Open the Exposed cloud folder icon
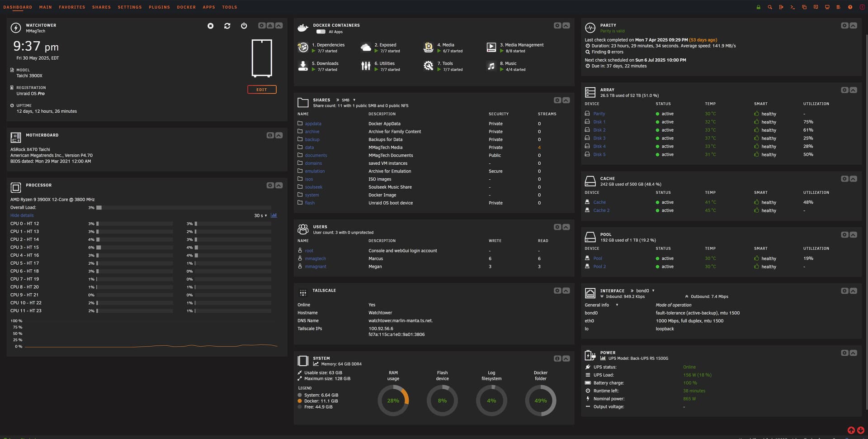Image resolution: width=868 pixels, height=439 pixels. tap(366, 47)
